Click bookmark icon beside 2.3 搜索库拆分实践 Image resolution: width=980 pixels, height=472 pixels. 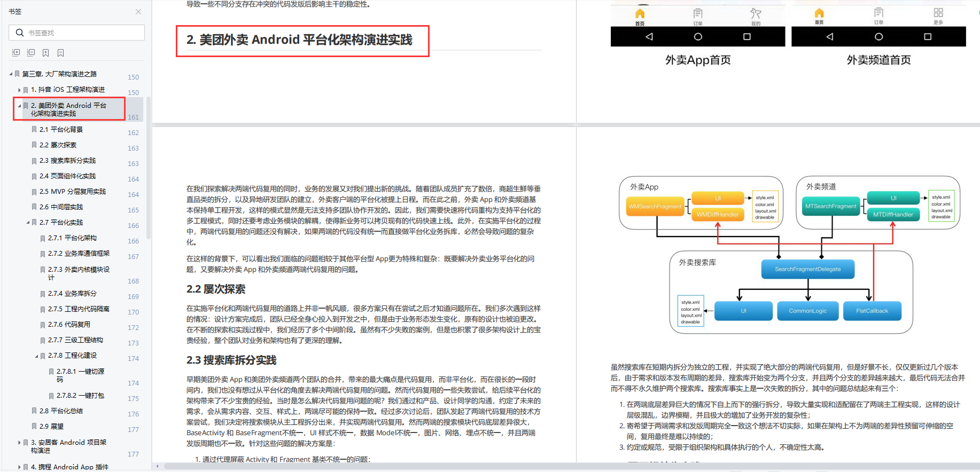[34, 161]
